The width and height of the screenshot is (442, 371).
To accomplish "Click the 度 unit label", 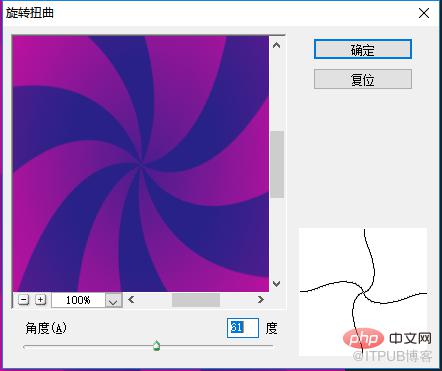I will [x=271, y=328].
